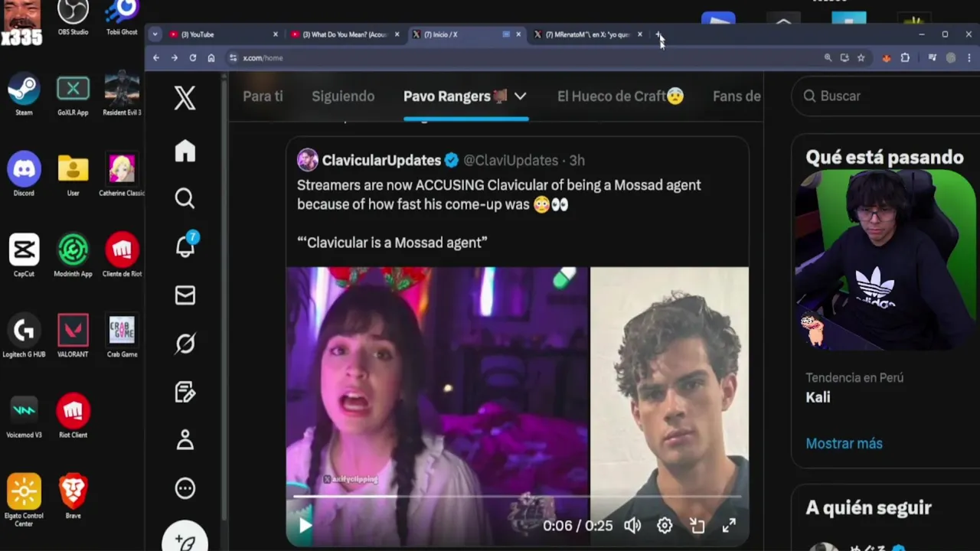The width and height of the screenshot is (980, 551).
Task: Click the compose post feather button
Action: coord(185,537)
